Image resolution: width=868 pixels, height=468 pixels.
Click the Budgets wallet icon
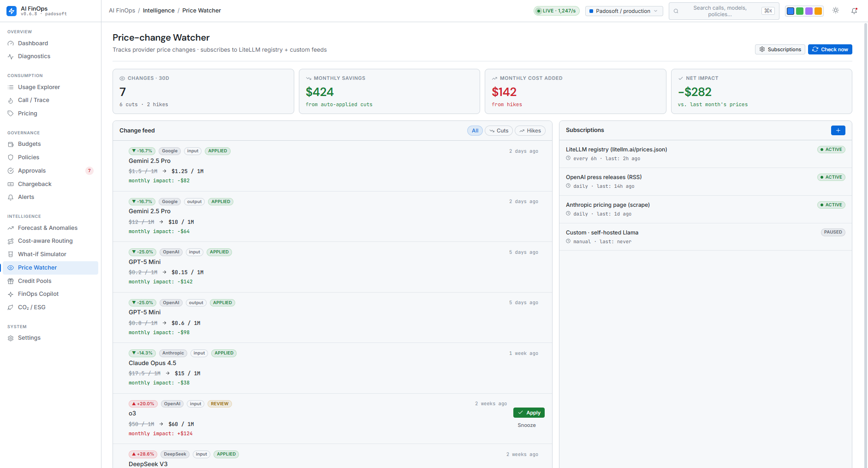pyautogui.click(x=11, y=144)
